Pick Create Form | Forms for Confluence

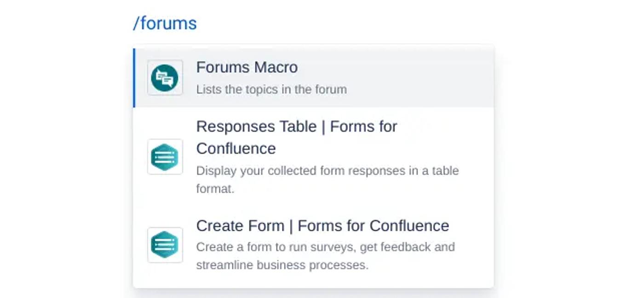[x=322, y=226]
